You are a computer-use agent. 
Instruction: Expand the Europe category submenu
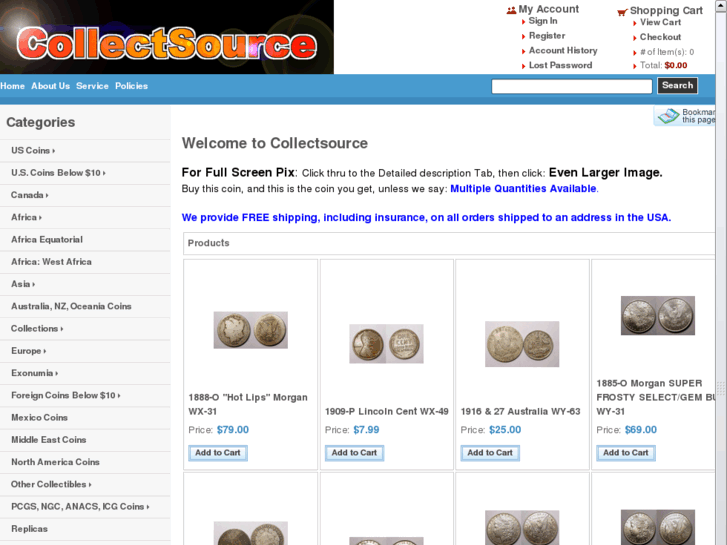pyautogui.click(x=28, y=351)
